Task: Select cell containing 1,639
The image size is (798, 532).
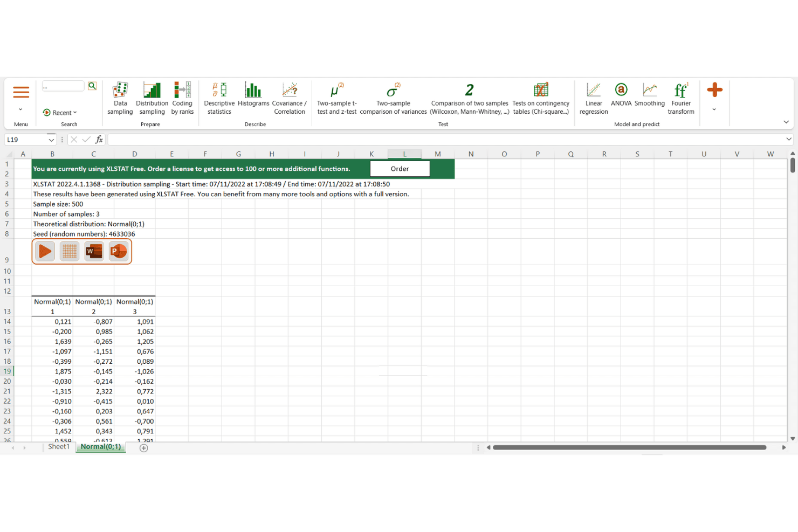Action: pyautogui.click(x=52, y=342)
